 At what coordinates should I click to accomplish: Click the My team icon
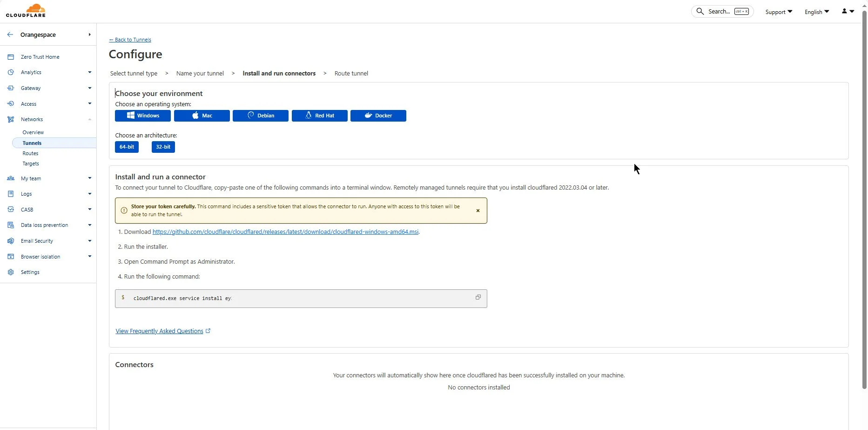tap(11, 178)
